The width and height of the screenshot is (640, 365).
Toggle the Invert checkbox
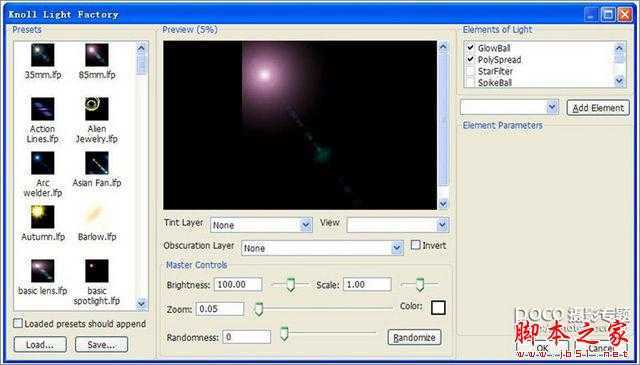click(x=416, y=245)
